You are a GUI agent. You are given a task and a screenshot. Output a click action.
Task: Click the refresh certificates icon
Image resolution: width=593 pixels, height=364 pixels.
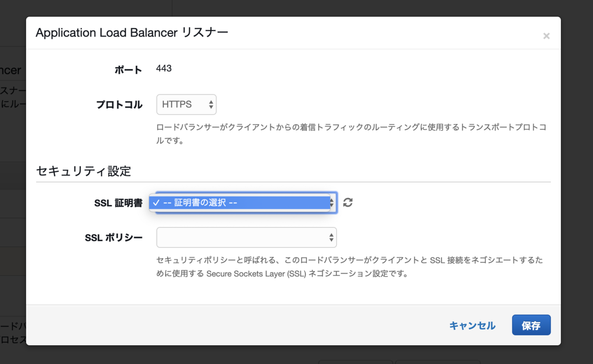point(348,202)
